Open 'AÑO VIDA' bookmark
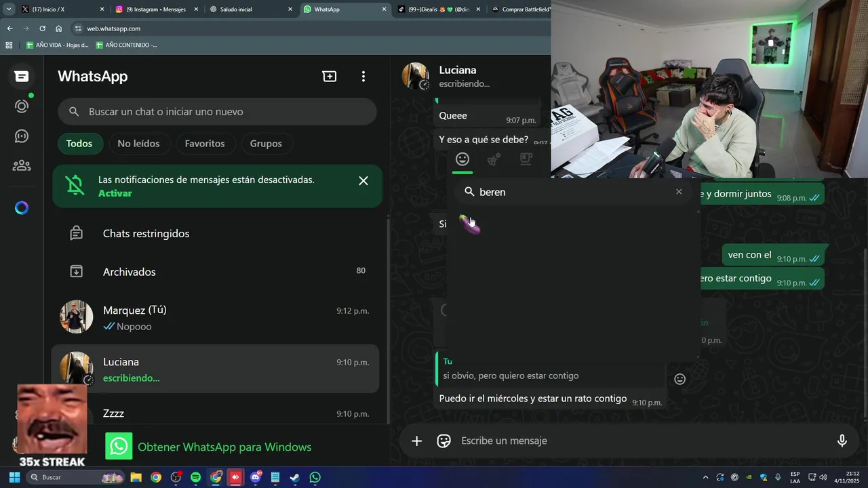The width and height of the screenshot is (868, 488). [x=58, y=45]
